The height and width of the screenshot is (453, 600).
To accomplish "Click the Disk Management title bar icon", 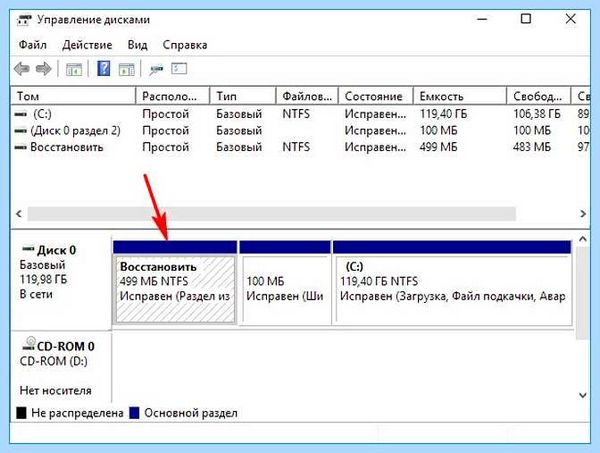I will pos(24,20).
